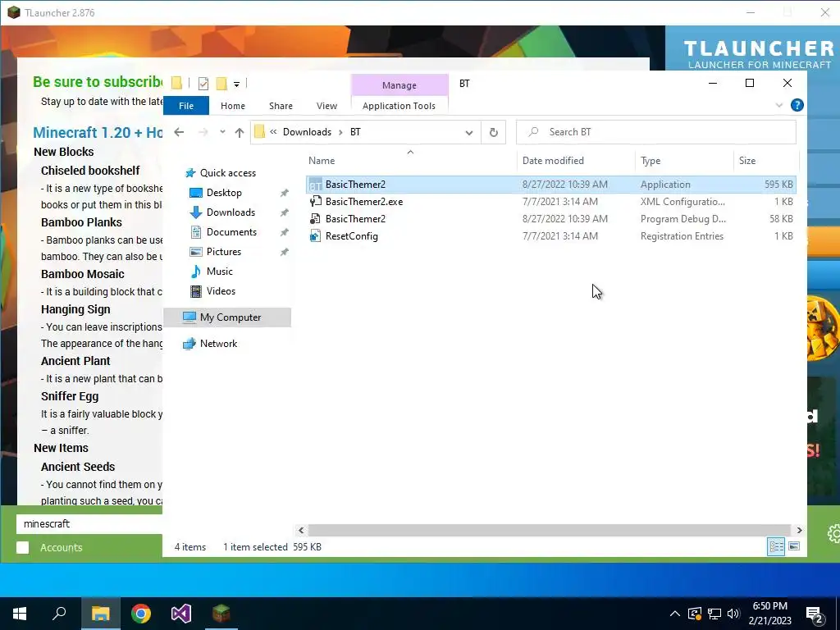Image resolution: width=840 pixels, height=630 pixels.
Task: Click the Properties quick access icon
Action: 203,83
